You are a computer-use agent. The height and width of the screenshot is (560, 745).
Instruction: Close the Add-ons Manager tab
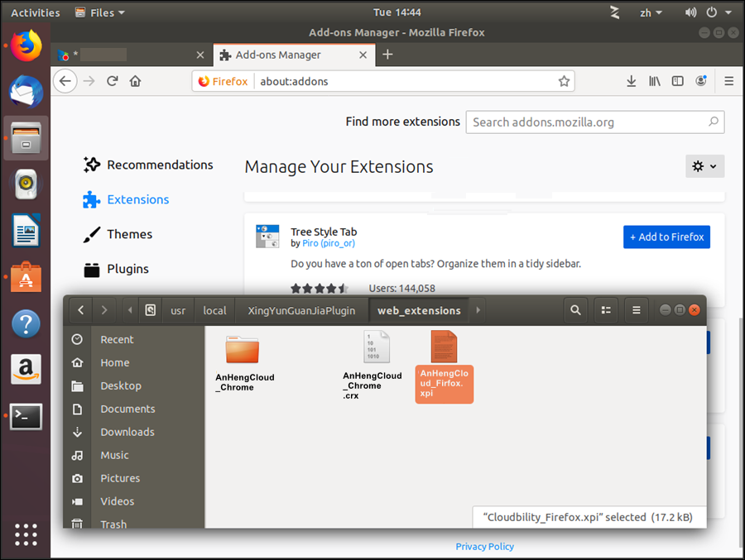(x=363, y=55)
